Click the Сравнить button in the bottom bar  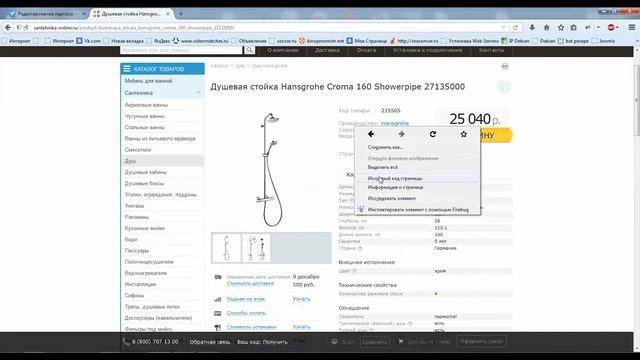point(375,342)
